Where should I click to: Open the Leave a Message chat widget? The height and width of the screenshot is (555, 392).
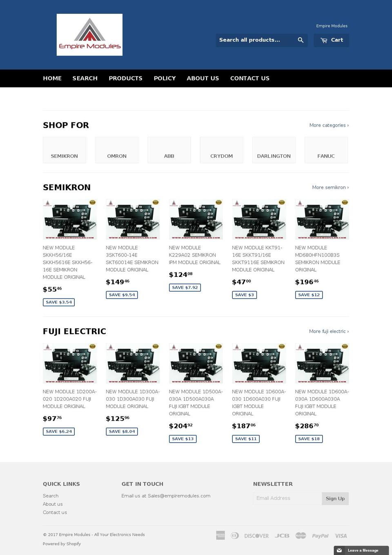(x=361, y=550)
